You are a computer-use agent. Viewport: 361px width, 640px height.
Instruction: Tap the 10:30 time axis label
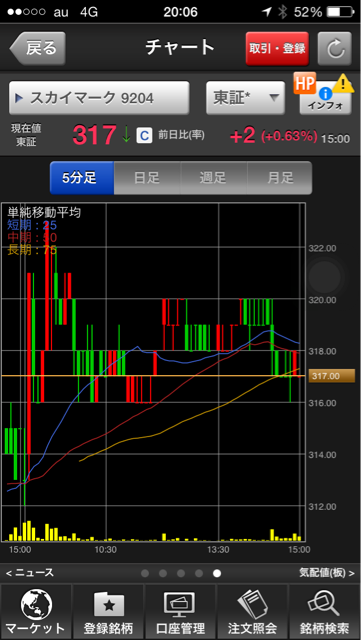click(x=106, y=550)
